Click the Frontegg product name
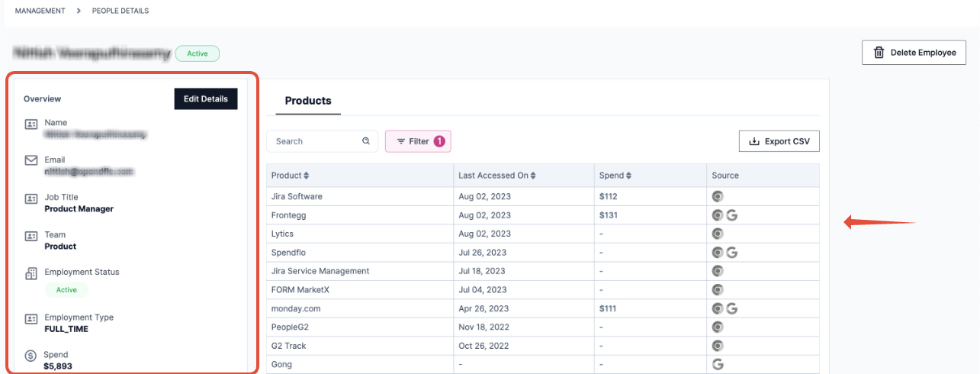 pyautogui.click(x=288, y=215)
